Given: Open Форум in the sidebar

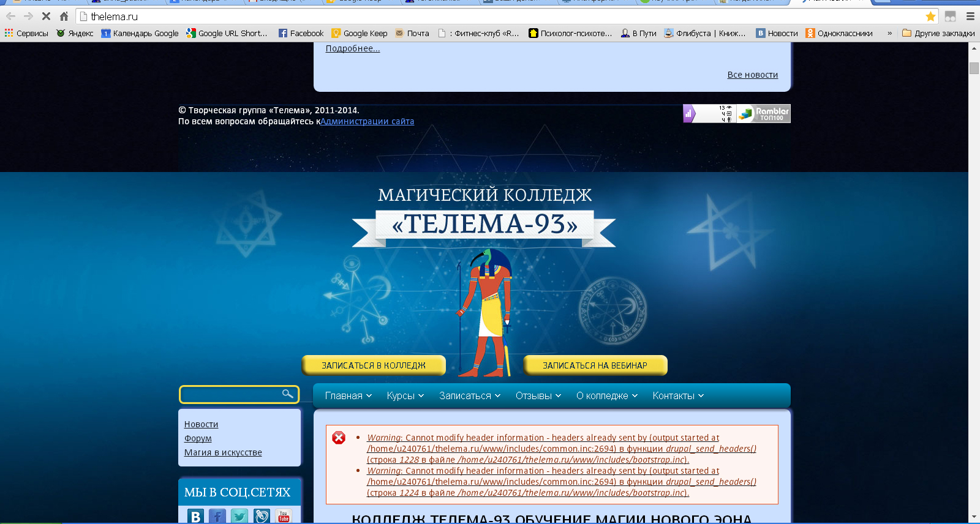Looking at the screenshot, I should [198, 438].
